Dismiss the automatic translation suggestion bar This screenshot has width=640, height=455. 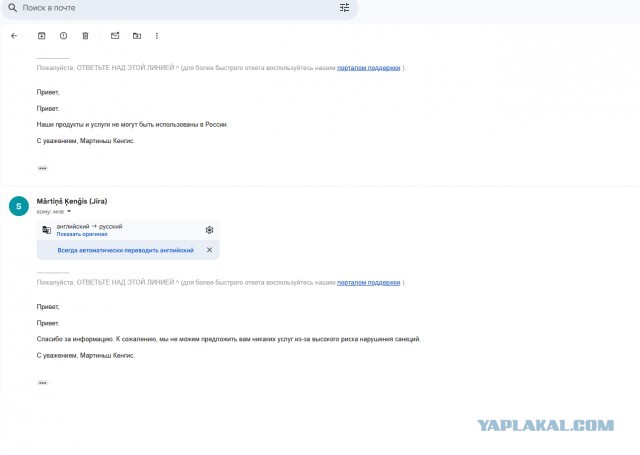pos(209,250)
